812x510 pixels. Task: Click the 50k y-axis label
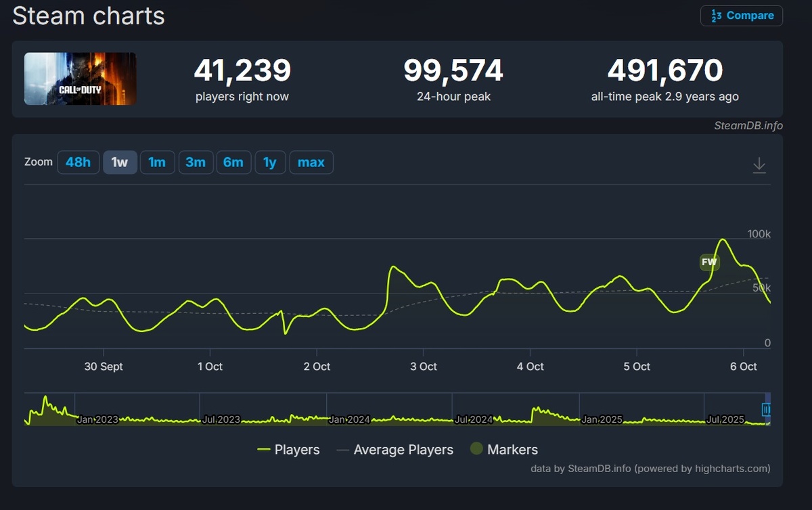tap(761, 288)
